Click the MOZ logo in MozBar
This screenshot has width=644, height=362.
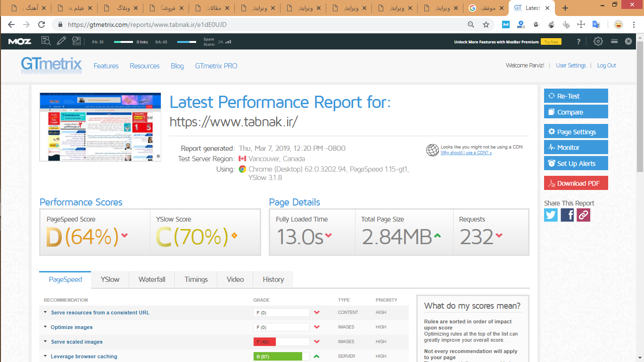click(20, 41)
